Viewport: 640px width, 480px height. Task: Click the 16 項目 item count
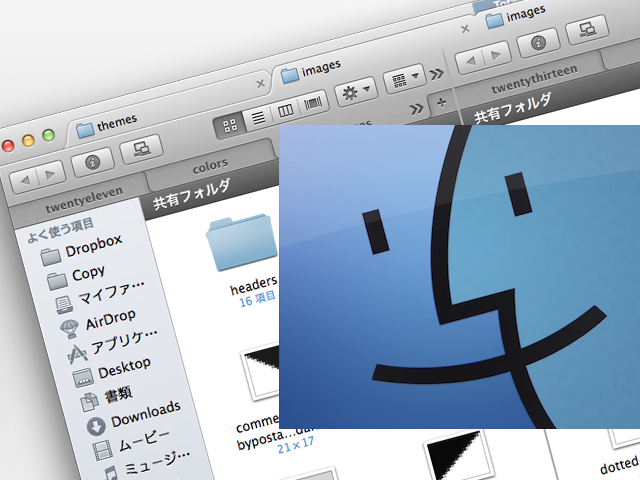click(258, 299)
